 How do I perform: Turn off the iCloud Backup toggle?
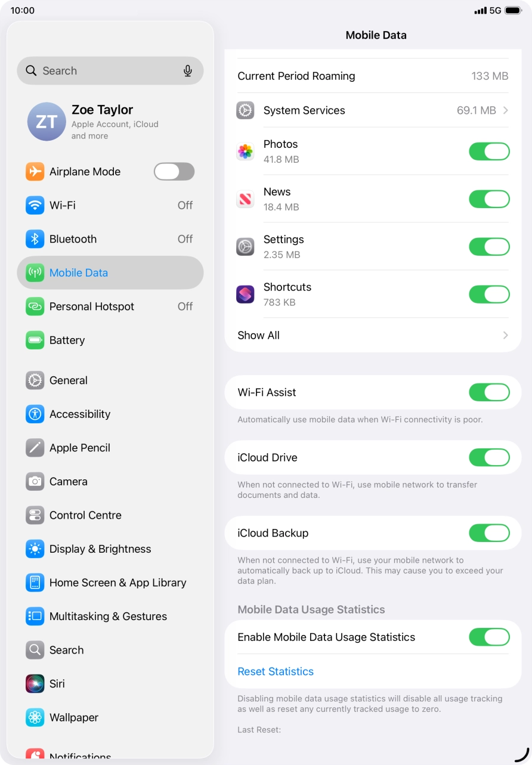click(x=489, y=533)
